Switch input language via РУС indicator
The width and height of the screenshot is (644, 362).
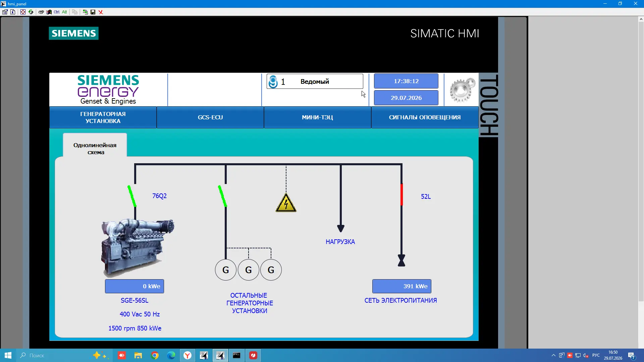(596, 355)
